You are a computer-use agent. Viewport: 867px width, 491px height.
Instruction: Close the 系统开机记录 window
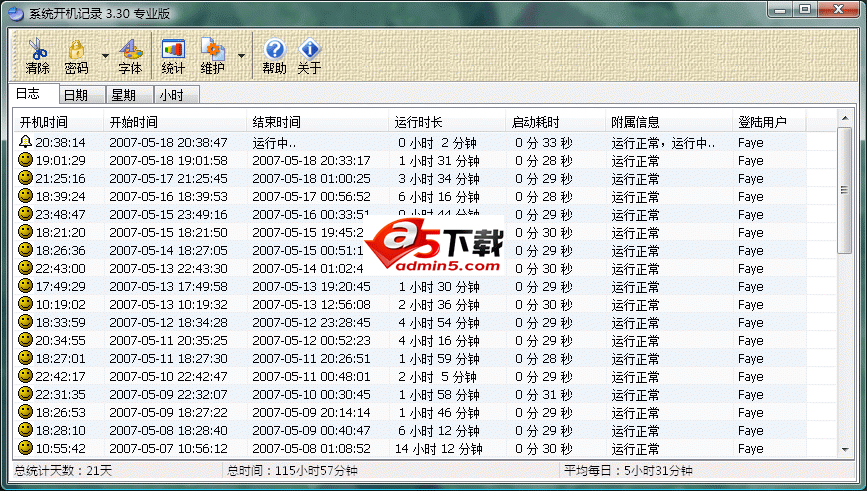point(838,9)
